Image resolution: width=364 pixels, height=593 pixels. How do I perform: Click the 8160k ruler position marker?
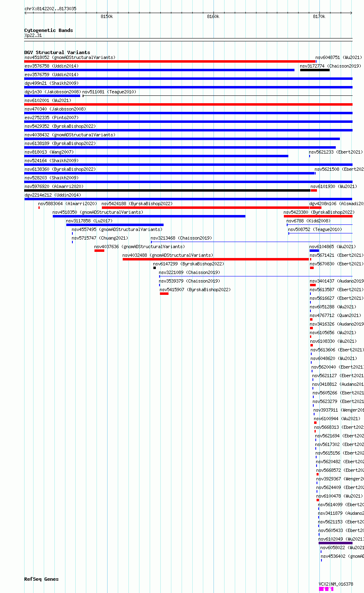click(x=213, y=16)
